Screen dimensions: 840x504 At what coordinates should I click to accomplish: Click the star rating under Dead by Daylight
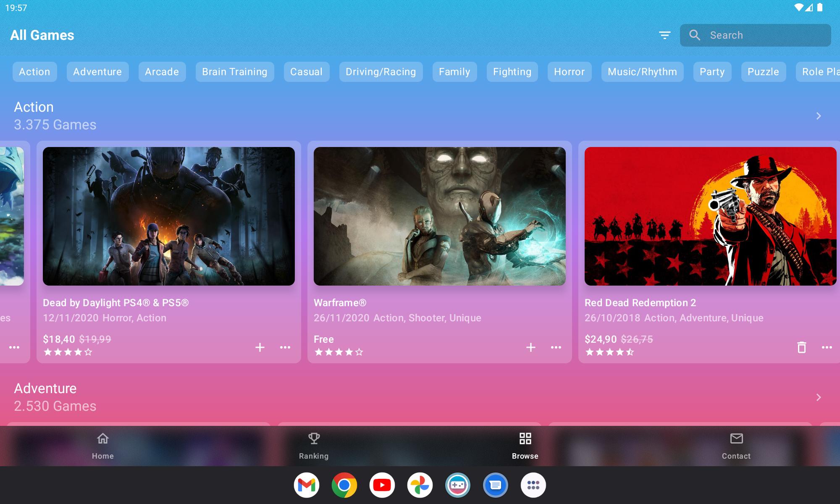[x=68, y=352]
